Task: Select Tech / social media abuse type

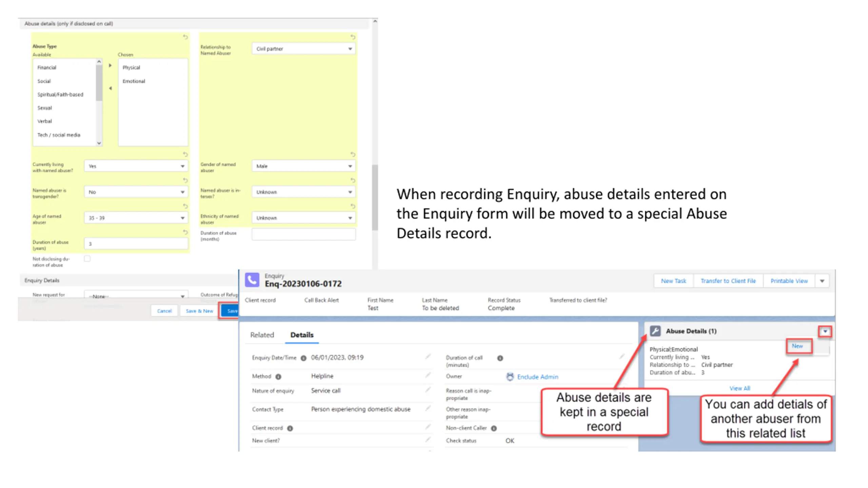Action: [59, 135]
